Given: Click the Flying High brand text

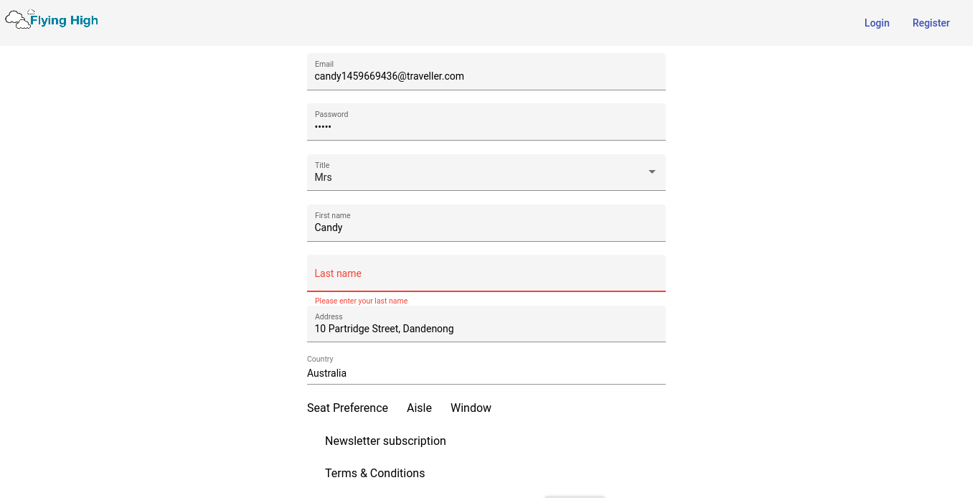Looking at the screenshot, I should point(64,20).
